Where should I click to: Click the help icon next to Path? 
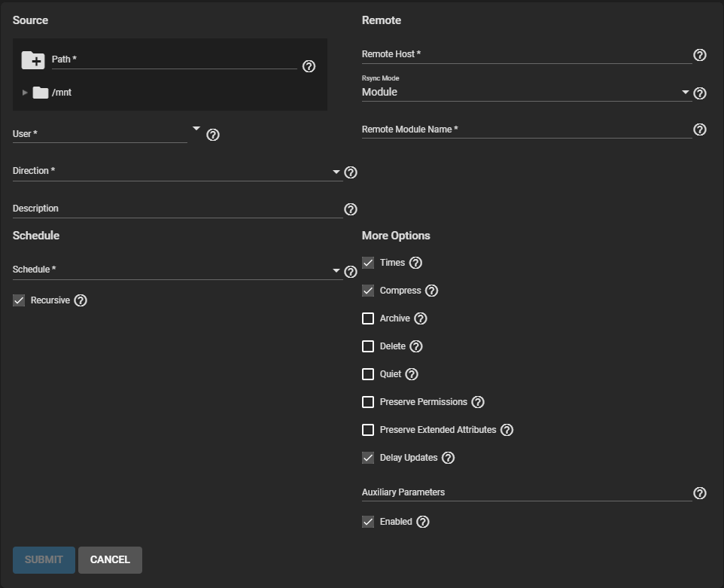pos(309,66)
